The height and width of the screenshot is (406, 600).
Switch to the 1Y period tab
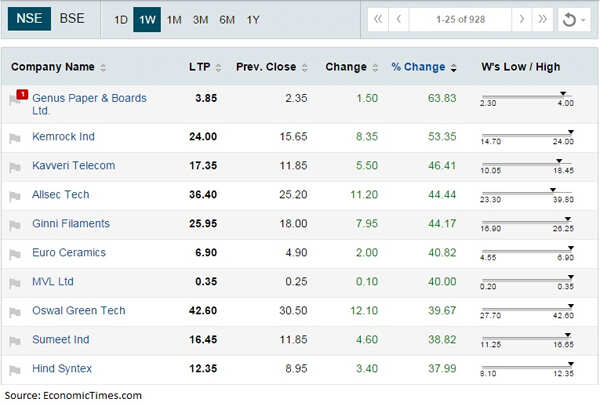click(x=253, y=20)
